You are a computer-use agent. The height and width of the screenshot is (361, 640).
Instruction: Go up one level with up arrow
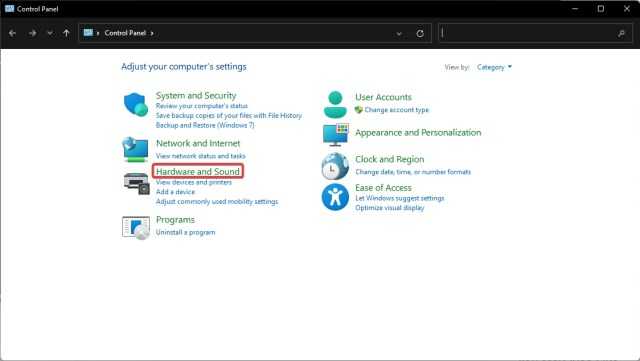tap(66, 33)
